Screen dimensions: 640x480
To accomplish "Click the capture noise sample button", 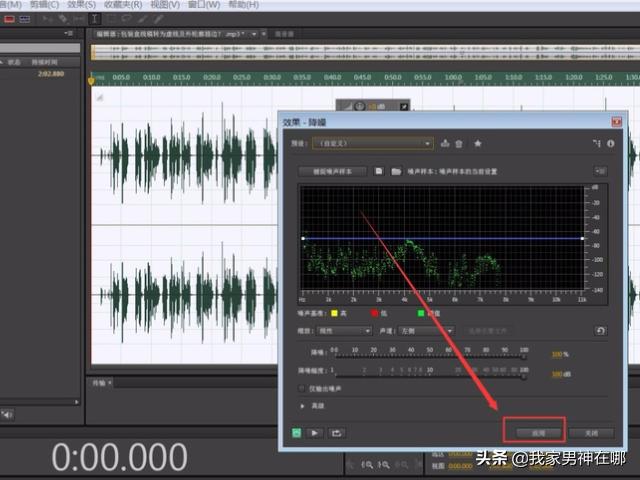I will pyautogui.click(x=334, y=171).
